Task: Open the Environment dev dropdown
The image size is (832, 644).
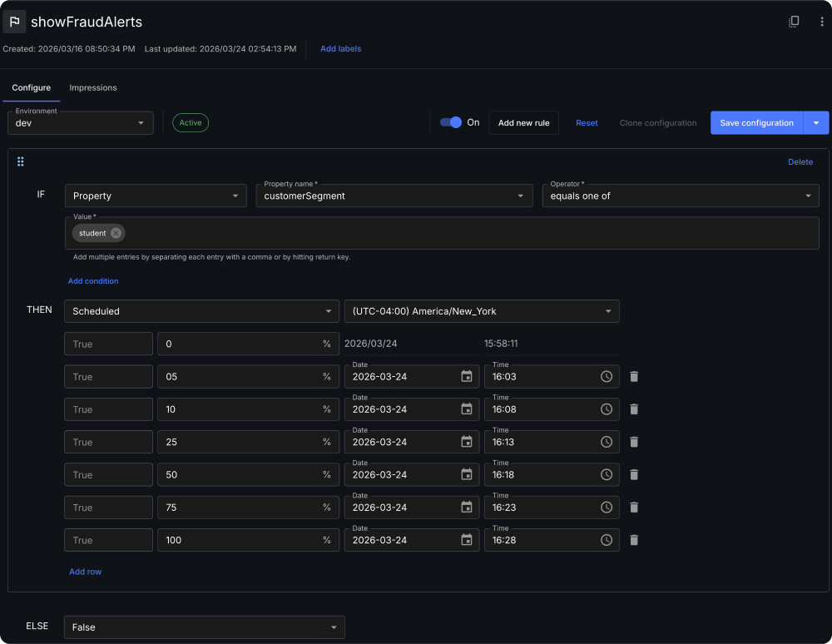Action: (x=81, y=123)
